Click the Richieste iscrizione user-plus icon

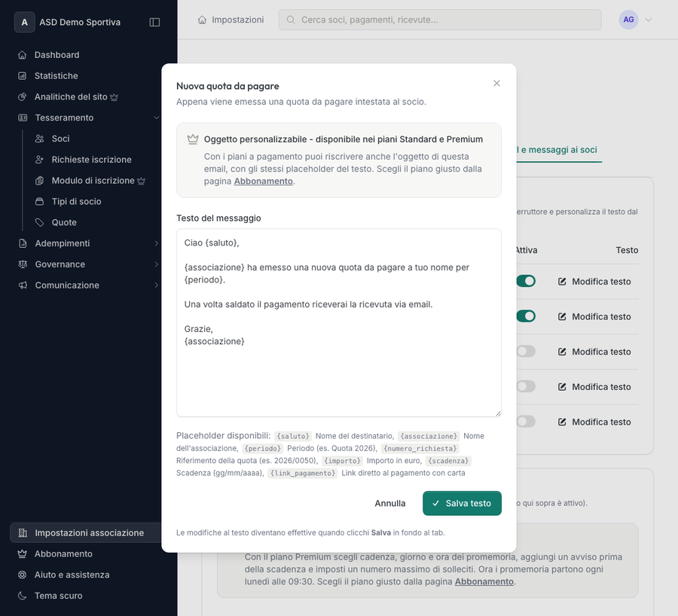click(x=39, y=160)
